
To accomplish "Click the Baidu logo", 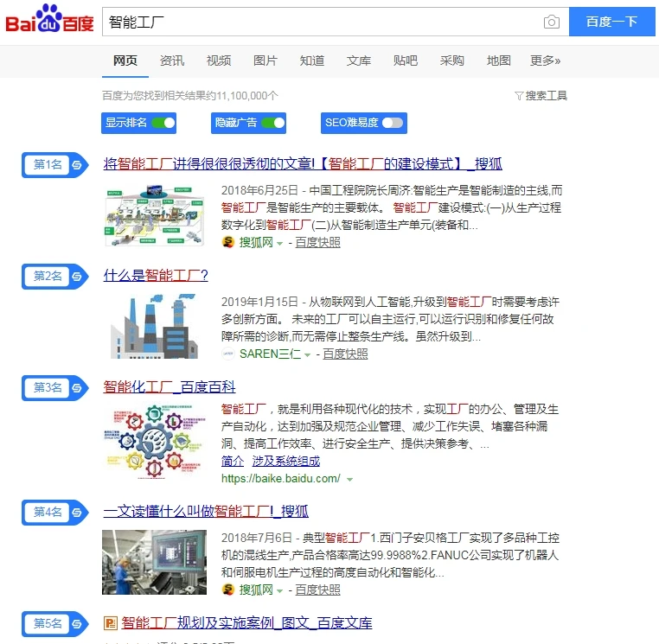I will (49, 19).
